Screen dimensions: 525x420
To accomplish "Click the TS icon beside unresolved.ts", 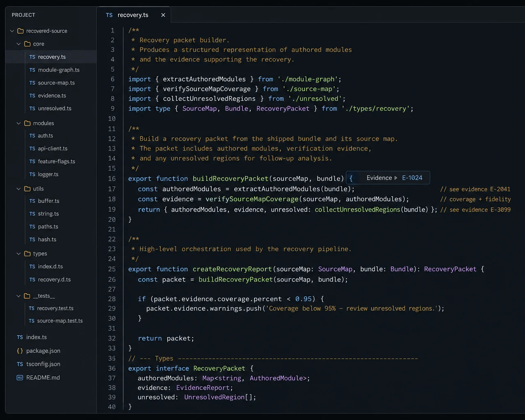I will 32,109.
